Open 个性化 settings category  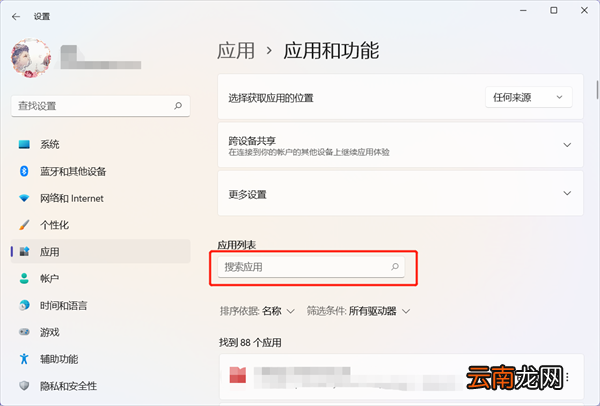click(x=101, y=225)
